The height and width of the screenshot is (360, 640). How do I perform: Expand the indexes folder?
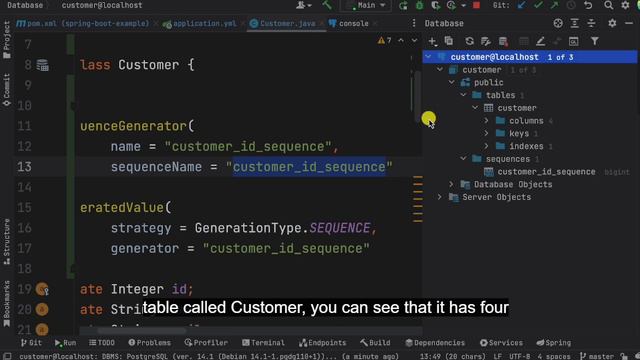487,146
